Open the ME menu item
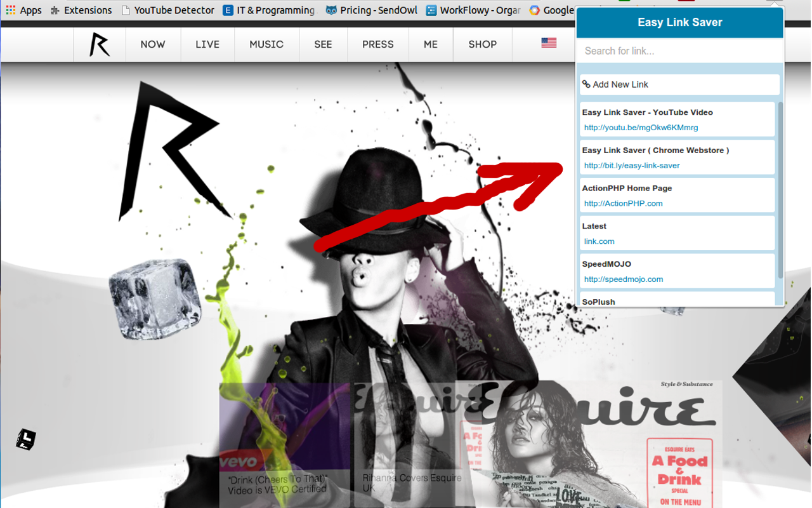The image size is (812, 508). (x=431, y=44)
